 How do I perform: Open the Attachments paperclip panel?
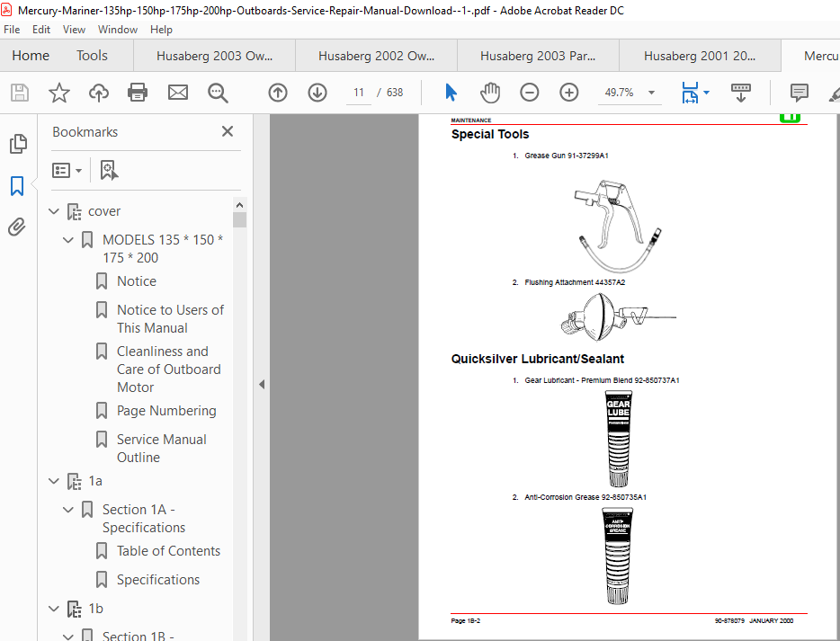pos(17,227)
